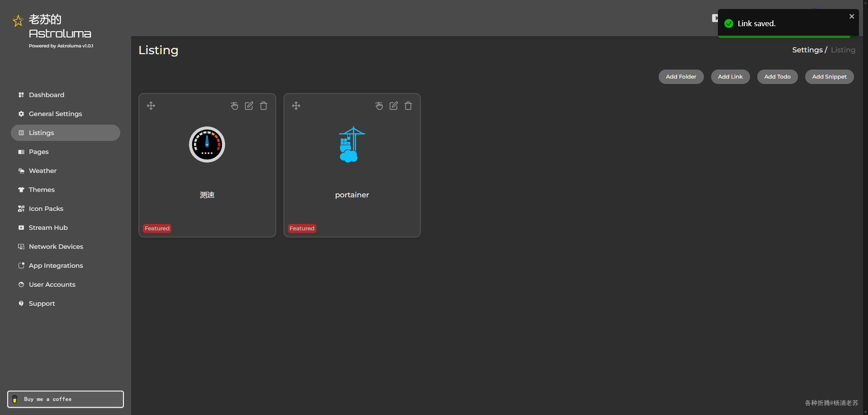The image size is (868, 415).
Task: Click the hand icon on portainer card
Action: (x=379, y=106)
